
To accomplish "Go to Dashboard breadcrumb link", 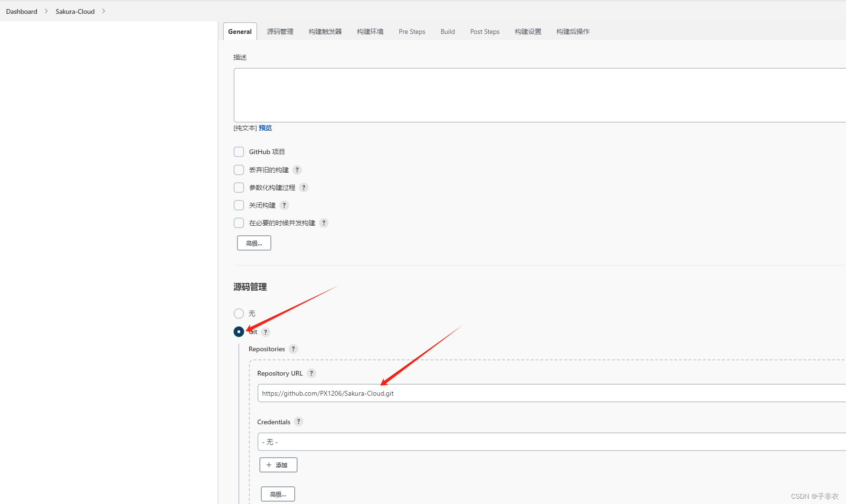I will point(21,11).
